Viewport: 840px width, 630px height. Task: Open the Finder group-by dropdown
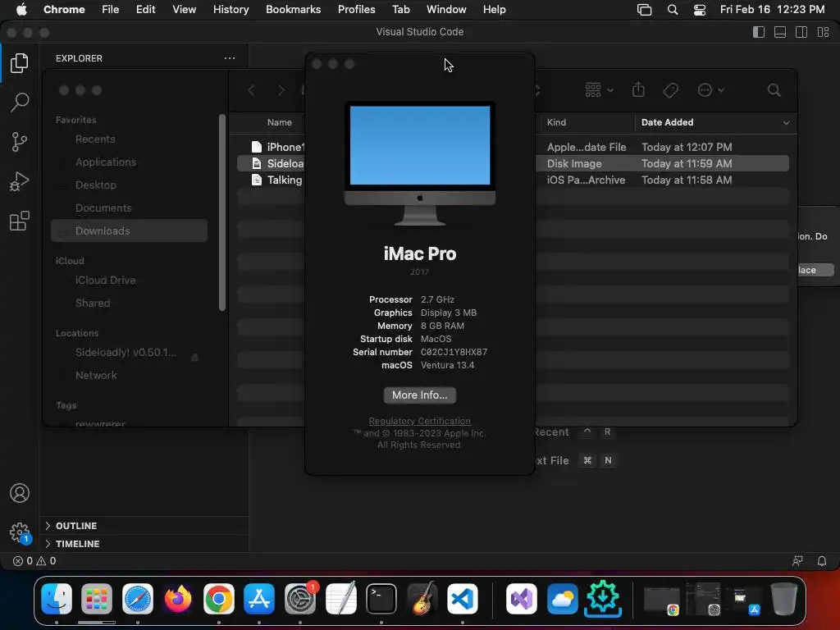click(x=599, y=90)
